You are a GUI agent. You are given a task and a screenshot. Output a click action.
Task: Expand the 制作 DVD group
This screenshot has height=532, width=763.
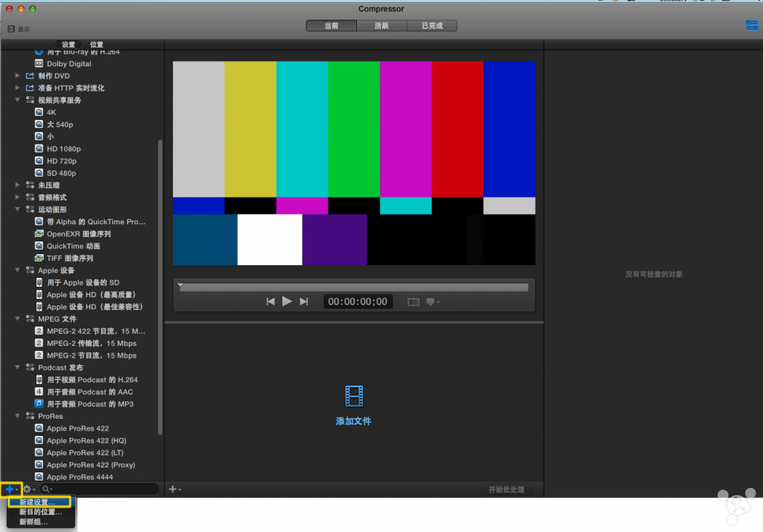(x=18, y=76)
